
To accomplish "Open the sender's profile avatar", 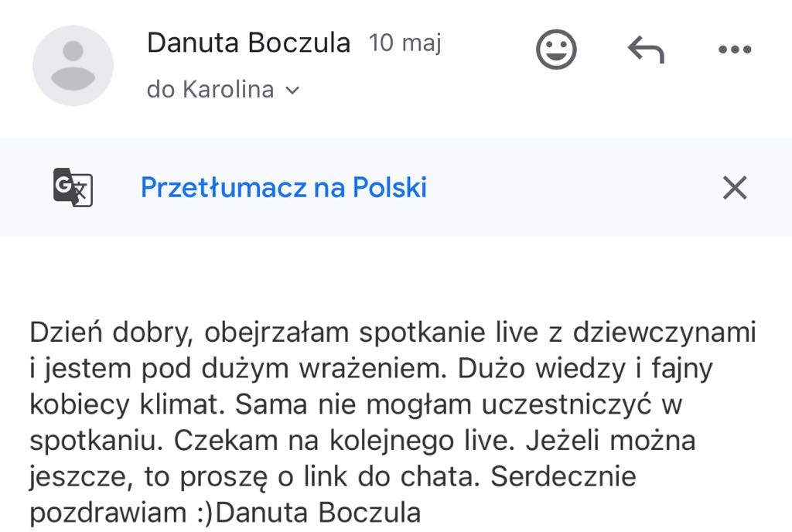I will 73,65.
